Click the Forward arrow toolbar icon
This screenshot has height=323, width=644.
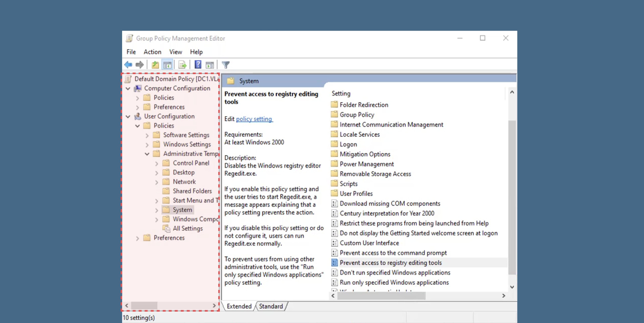[x=140, y=65]
